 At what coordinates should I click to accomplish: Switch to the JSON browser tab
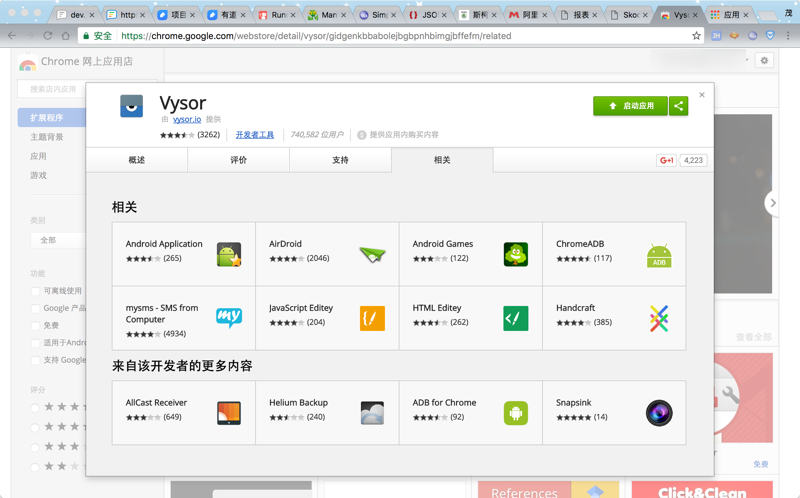click(x=428, y=15)
